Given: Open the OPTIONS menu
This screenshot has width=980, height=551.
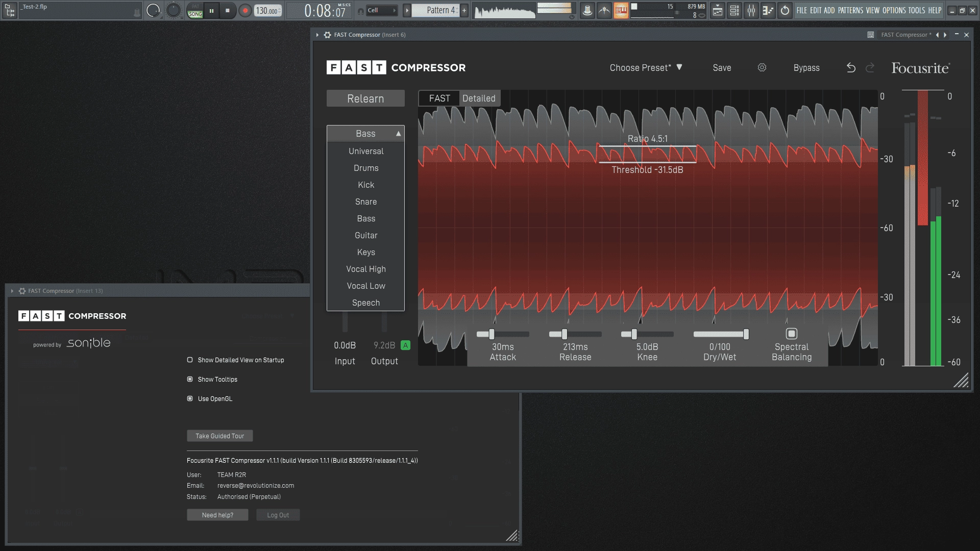Looking at the screenshot, I should click(894, 10).
